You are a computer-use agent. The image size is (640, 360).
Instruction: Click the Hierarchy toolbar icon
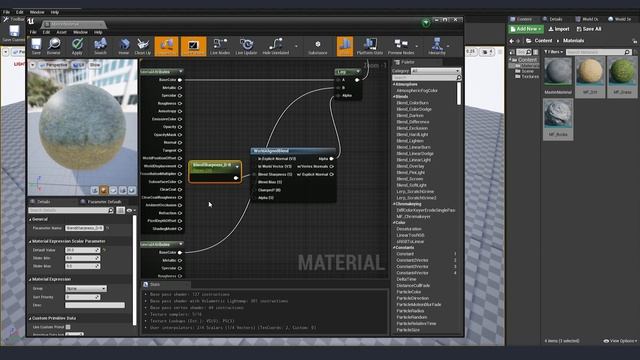point(437,46)
